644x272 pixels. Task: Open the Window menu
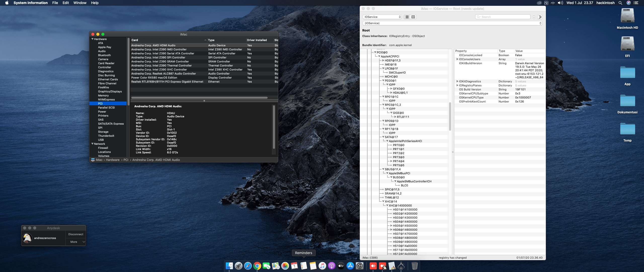point(80,3)
